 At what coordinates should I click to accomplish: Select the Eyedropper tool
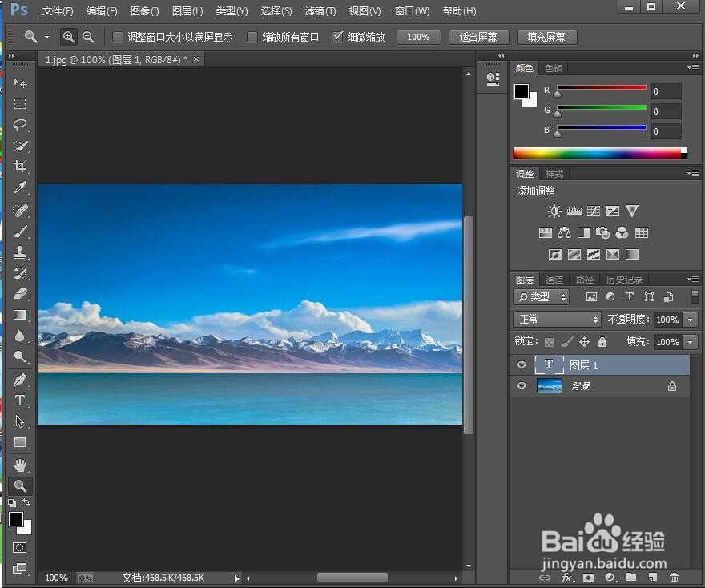(20, 187)
